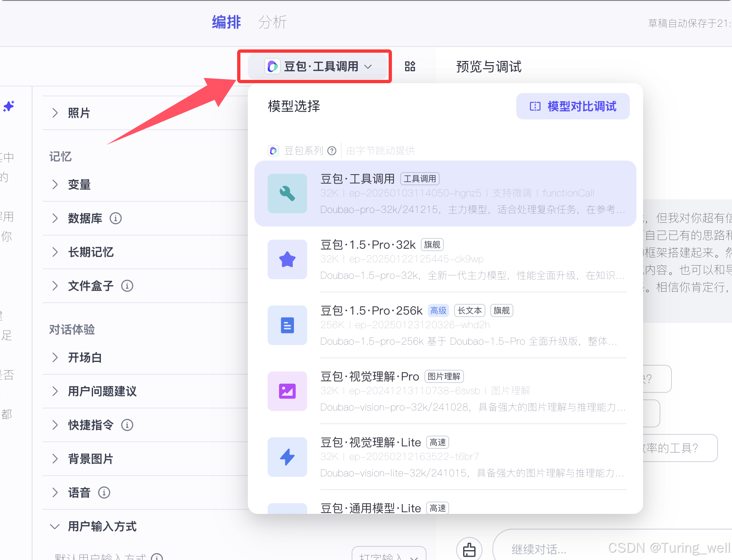This screenshot has height=560, width=732.
Task: Click the 记忆 section heading
Action: point(60,156)
